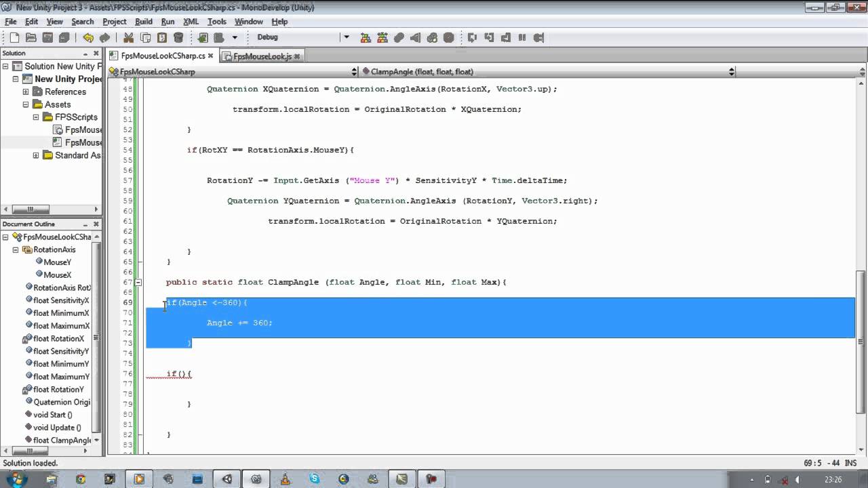Open the Debug configuration dropdown
Viewport: 868px width, 488px height.
[346, 38]
